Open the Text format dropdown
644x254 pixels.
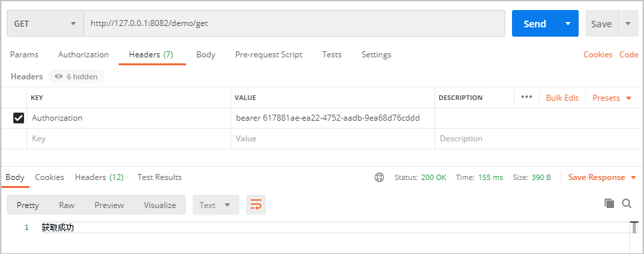point(215,205)
